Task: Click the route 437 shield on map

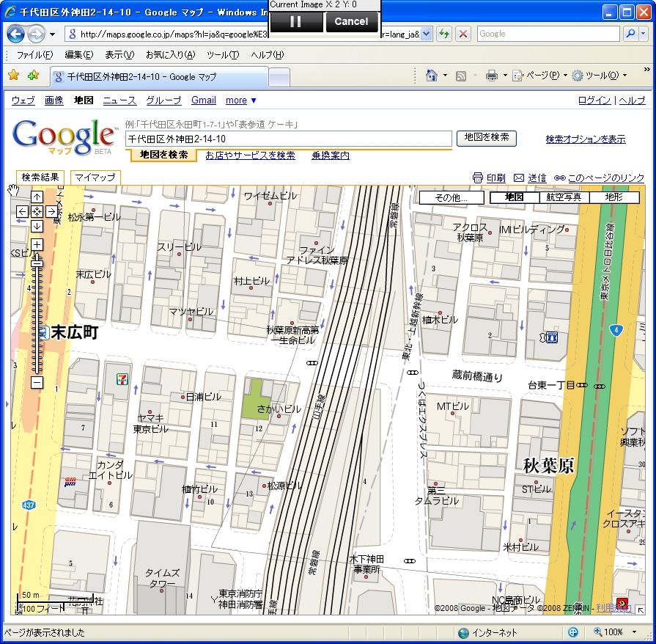Action: coord(29,505)
